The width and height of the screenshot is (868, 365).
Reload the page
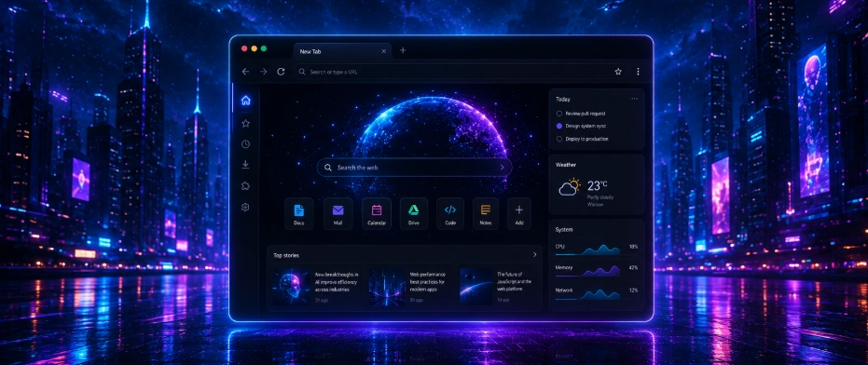pyautogui.click(x=281, y=72)
